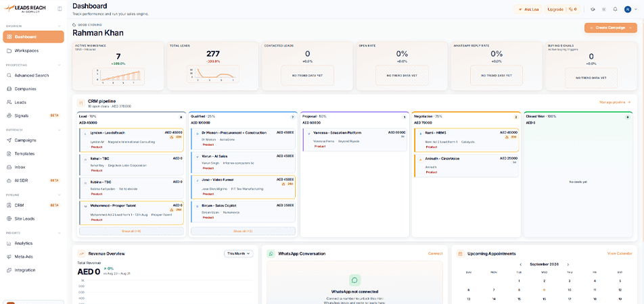644x304 pixels.
Task: Open the Varun - AI Sales deal card
Action: [243, 161]
